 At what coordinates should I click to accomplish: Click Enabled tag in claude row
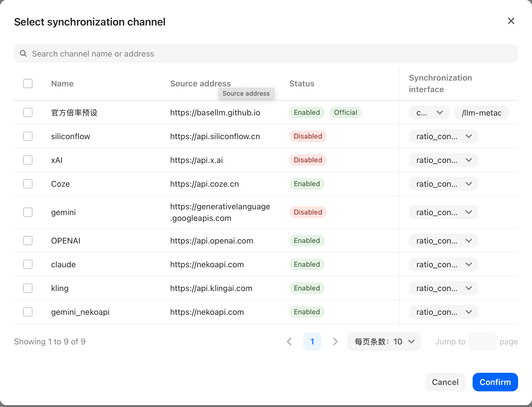coord(307,264)
